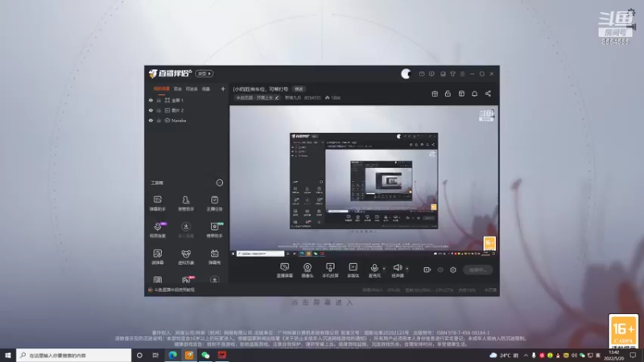
Task: Click the taskbar clock showing 2022/5/20
Action: (613, 356)
